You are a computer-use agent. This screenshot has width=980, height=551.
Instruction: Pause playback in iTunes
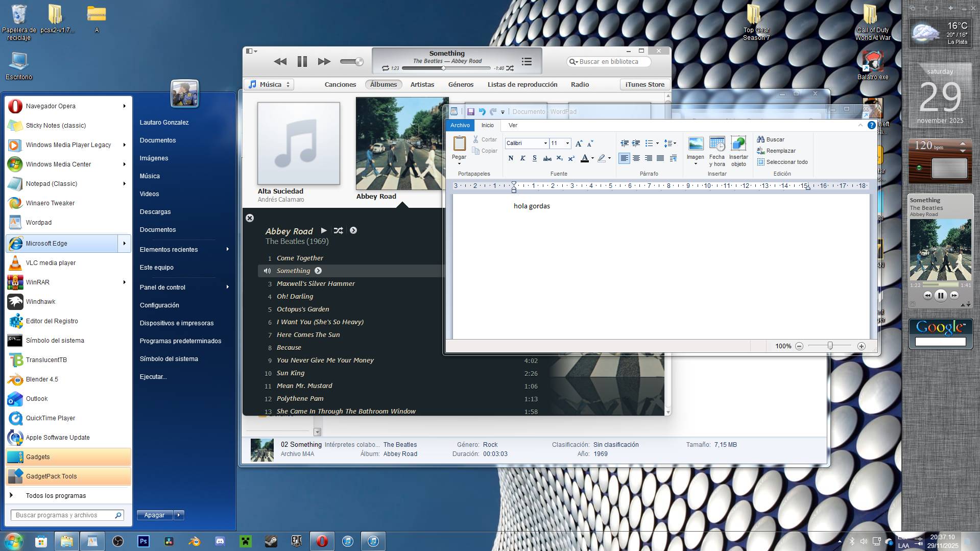pyautogui.click(x=302, y=62)
